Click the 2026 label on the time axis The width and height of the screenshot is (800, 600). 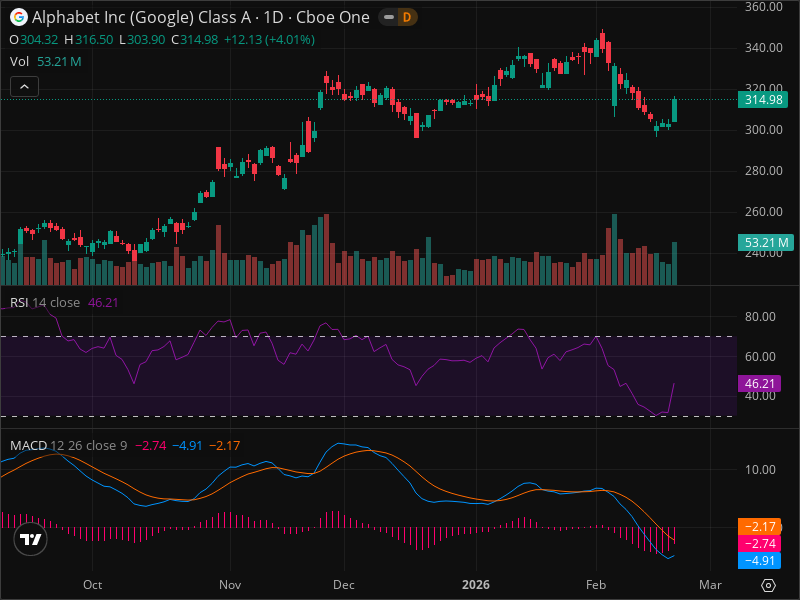click(x=476, y=585)
